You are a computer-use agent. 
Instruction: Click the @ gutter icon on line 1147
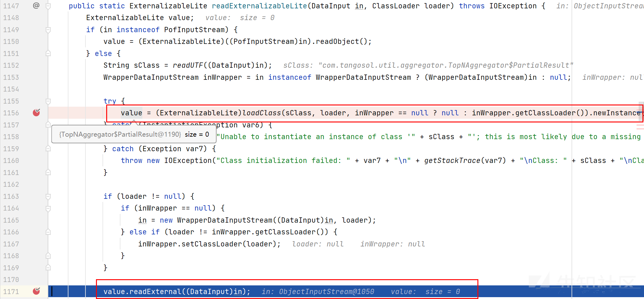(x=36, y=6)
